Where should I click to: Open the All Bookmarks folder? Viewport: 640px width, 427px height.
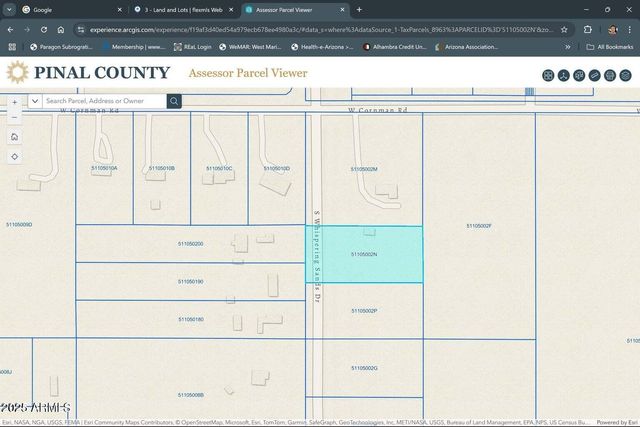pyautogui.click(x=609, y=46)
